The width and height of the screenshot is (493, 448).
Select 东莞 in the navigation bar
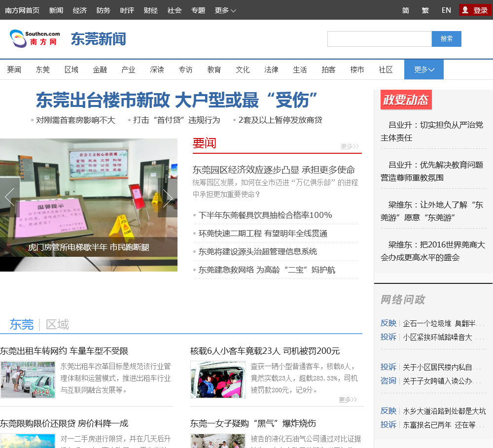[x=43, y=69]
